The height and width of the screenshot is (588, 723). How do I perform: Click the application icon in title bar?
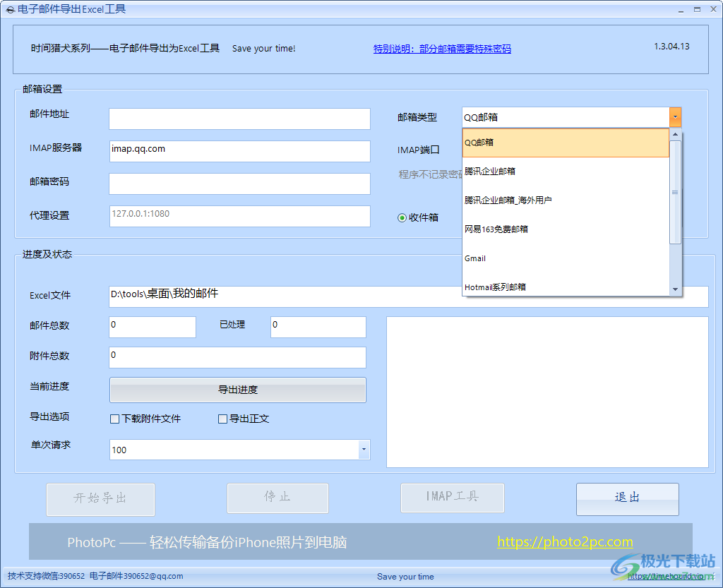[8, 8]
